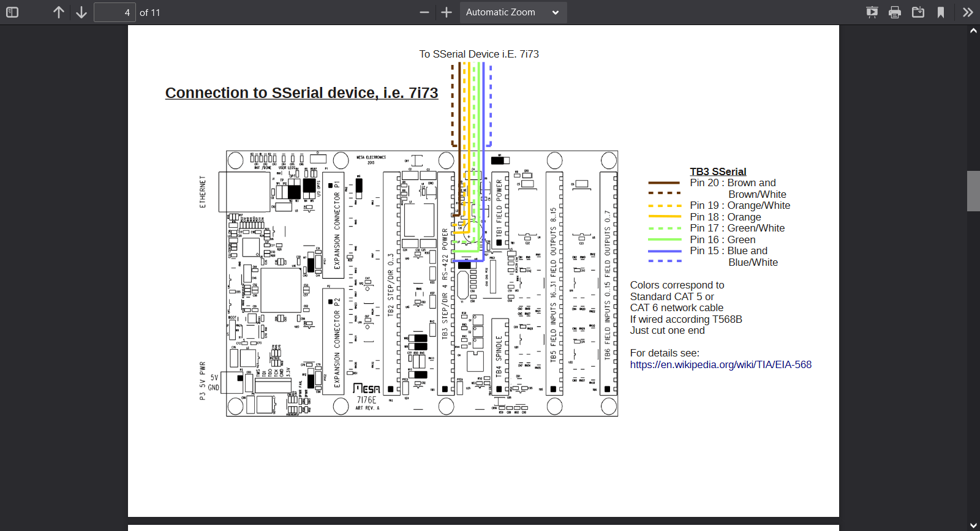This screenshot has width=980, height=531.
Task: Click the 'of 11' page count label
Action: point(149,12)
